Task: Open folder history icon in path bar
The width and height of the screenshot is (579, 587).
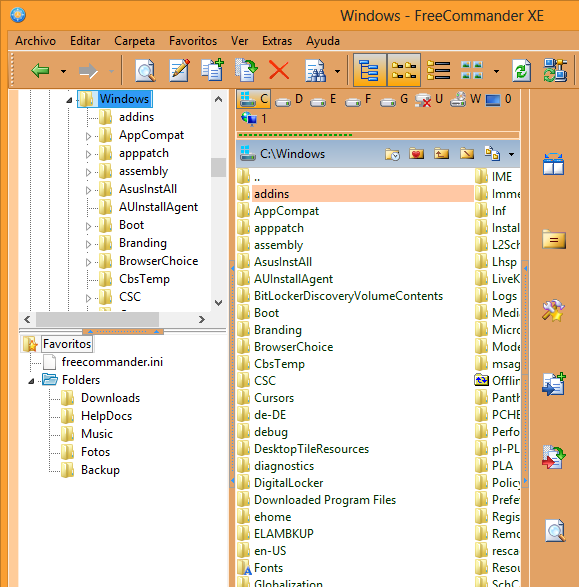Action: coord(392,154)
